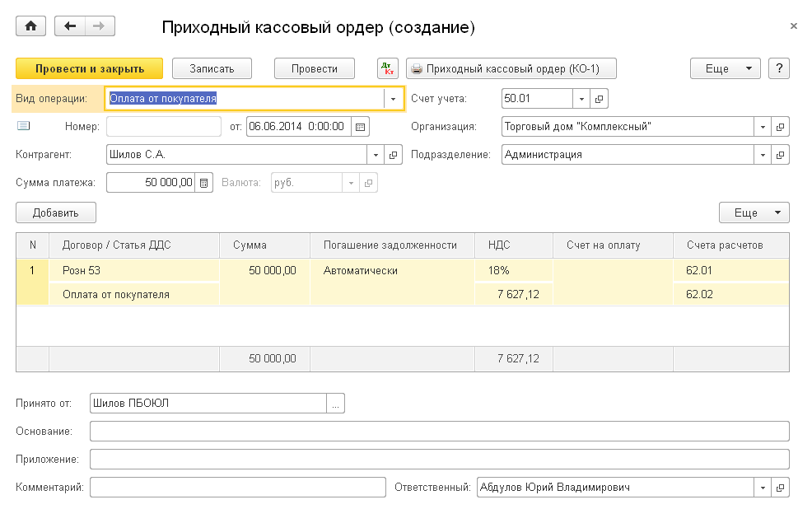Click the date field 06.06.2014

pyautogui.click(x=299, y=126)
